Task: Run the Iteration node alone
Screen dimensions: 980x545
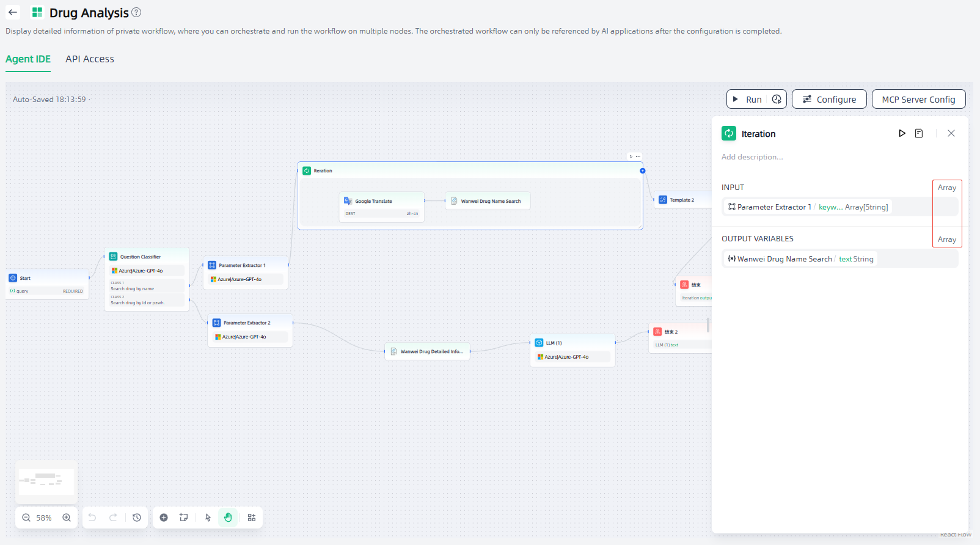Action: tap(902, 133)
